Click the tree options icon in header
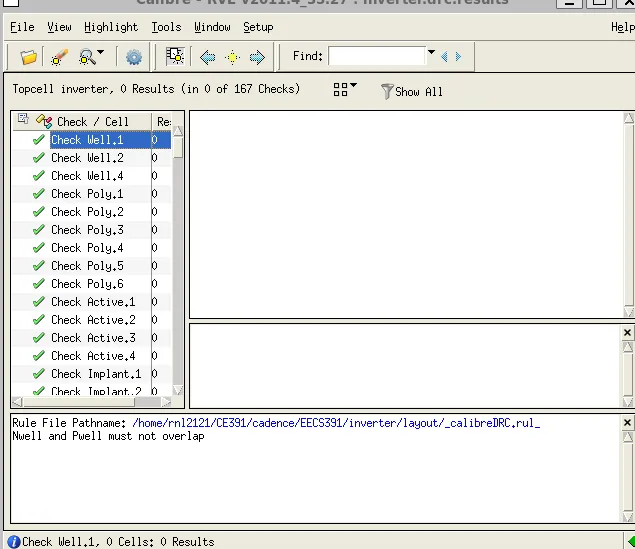635x549 pixels. (23, 119)
